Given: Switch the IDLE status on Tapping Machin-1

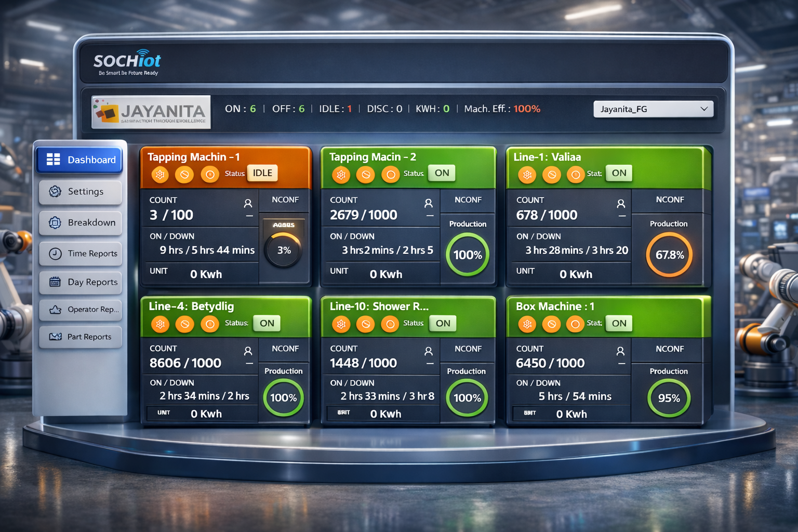Looking at the screenshot, I should pyautogui.click(x=262, y=173).
